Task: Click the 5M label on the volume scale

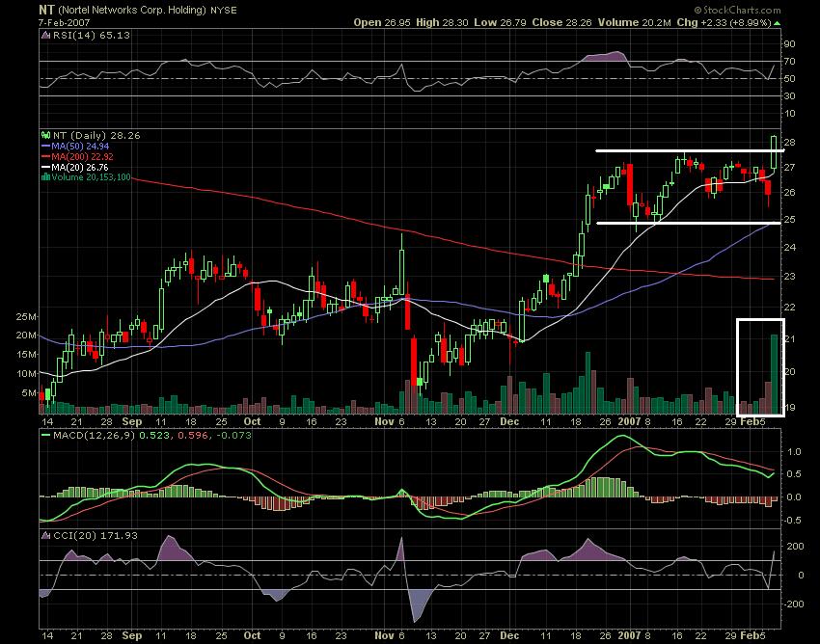Action: 29,393
